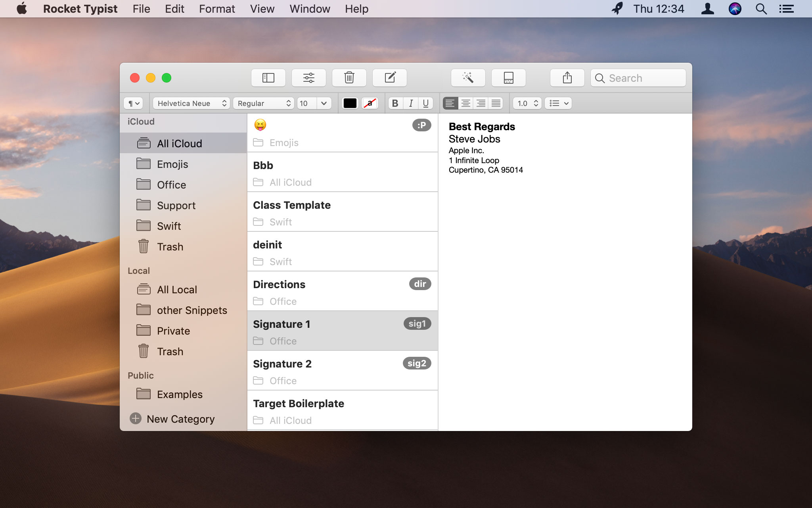Click the delete/trash icon in toolbar
The height and width of the screenshot is (508, 812).
[x=350, y=77]
